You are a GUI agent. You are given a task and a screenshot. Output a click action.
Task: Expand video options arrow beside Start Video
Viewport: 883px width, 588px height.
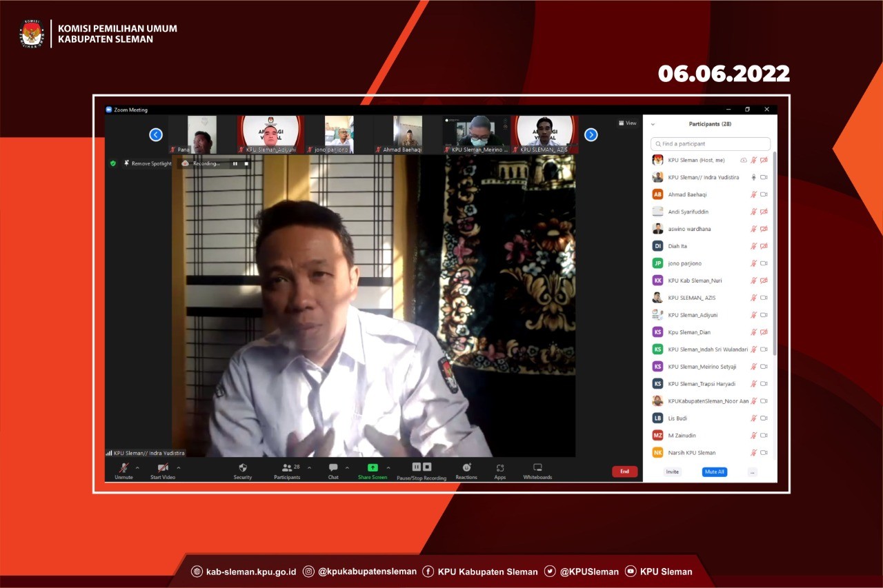[179, 467]
